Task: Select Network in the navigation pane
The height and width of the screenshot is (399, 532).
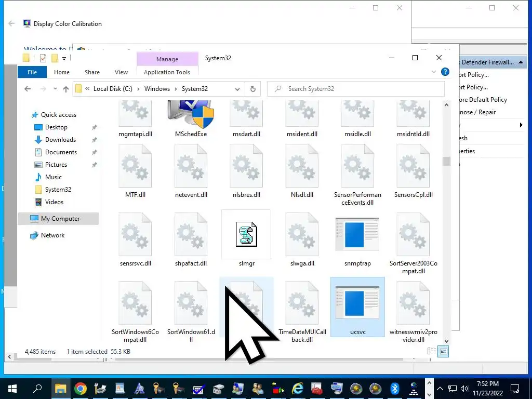Action: (52, 235)
